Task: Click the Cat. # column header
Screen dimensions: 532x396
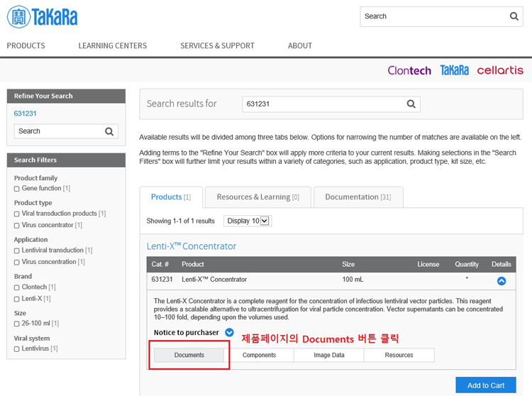Action: click(x=160, y=264)
